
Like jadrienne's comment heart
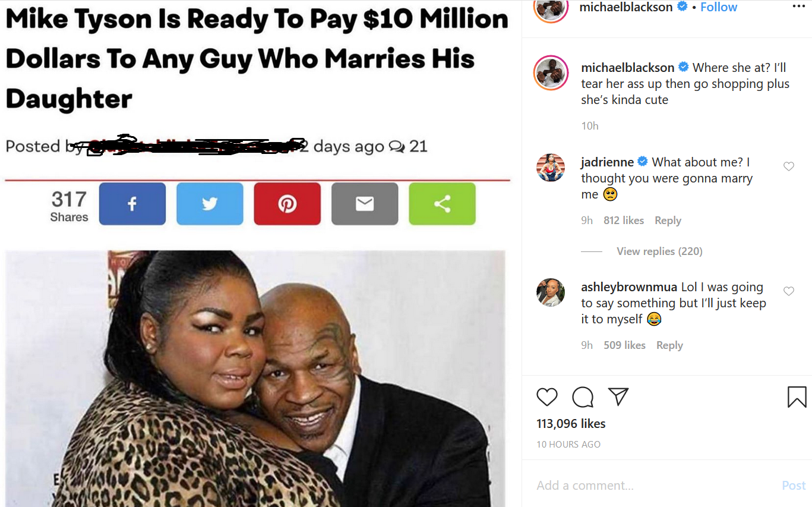(789, 166)
